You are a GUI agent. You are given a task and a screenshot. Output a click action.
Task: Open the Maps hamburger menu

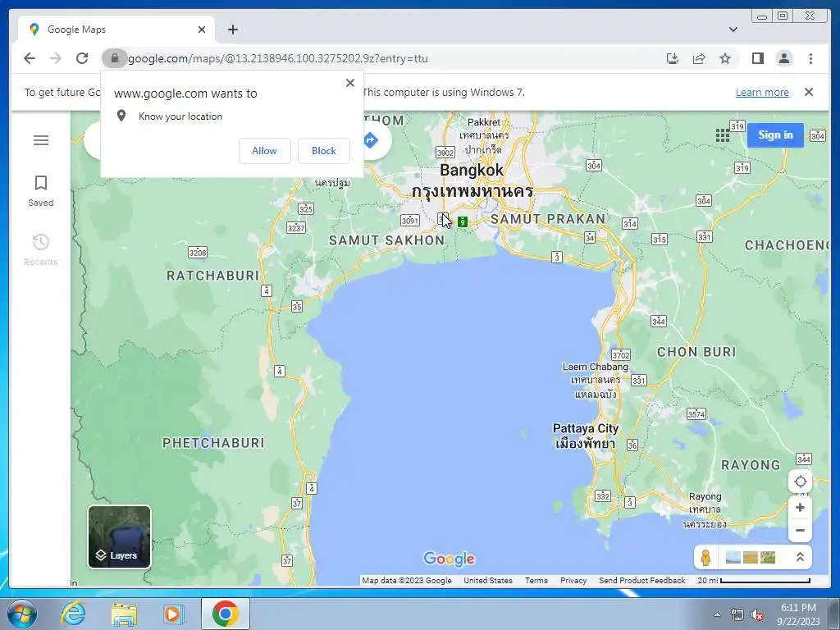41,140
